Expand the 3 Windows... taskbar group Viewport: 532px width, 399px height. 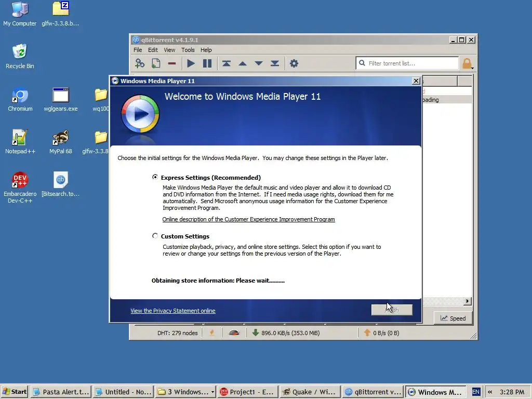(x=186, y=392)
